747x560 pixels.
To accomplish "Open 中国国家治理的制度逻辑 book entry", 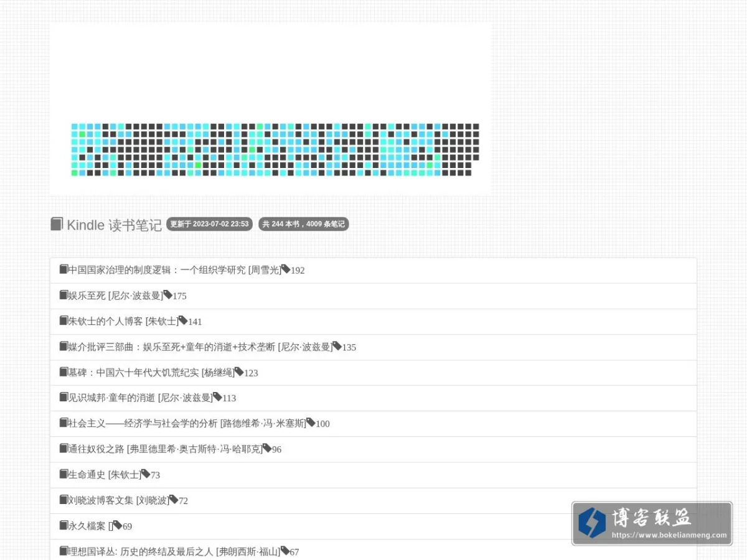I will point(374,271).
